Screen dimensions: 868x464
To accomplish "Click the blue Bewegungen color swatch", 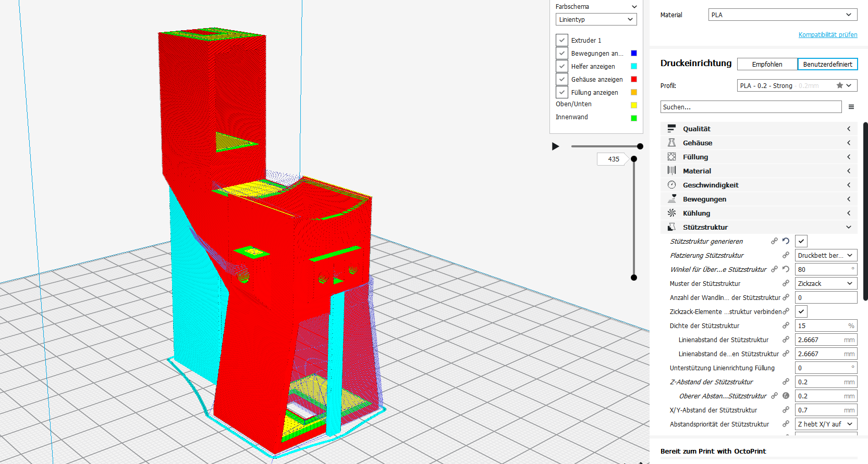I will point(634,53).
